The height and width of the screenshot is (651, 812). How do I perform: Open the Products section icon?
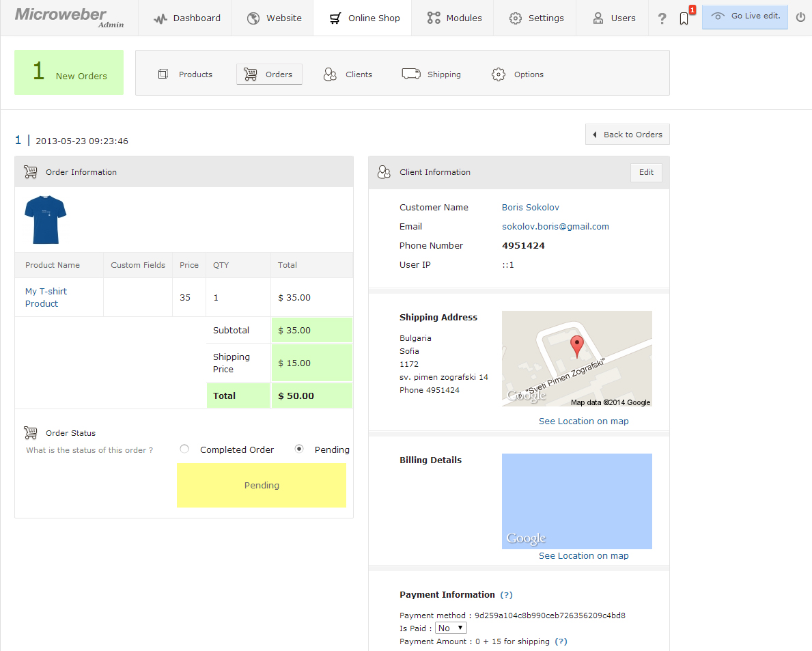pos(163,74)
